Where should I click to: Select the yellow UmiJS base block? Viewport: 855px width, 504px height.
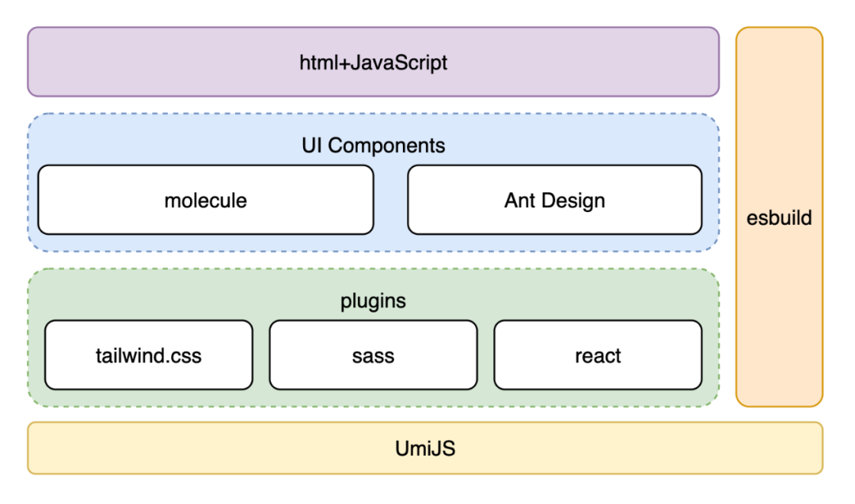(x=425, y=448)
